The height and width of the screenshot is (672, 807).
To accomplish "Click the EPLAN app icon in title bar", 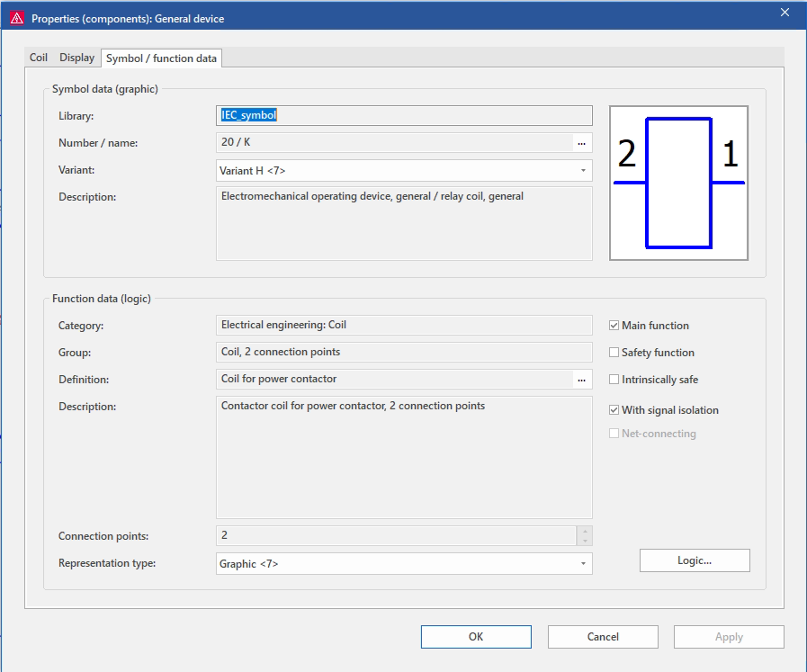I will point(16,18).
